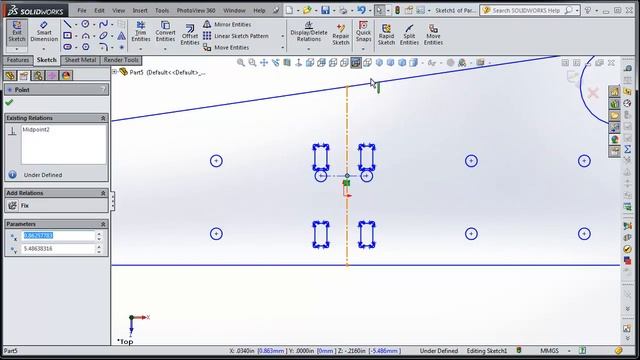
Task: Click the Trim Entities tool
Action: 141,32
